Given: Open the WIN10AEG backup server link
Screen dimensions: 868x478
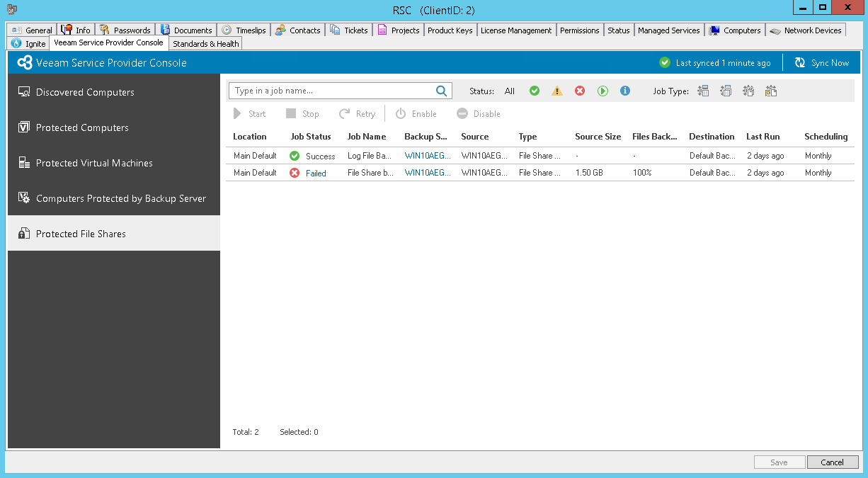Looking at the screenshot, I should (x=426, y=155).
